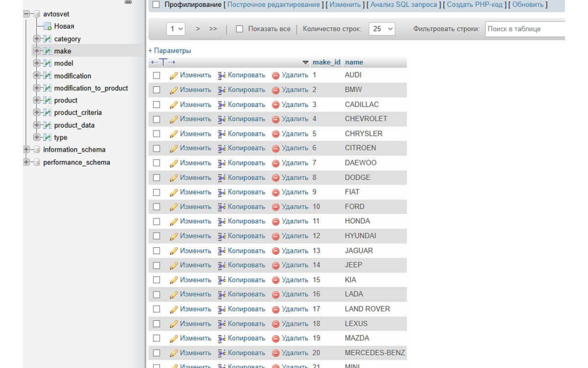
Task: Select the modification_to_product table in sidebar
Action: coord(91,88)
